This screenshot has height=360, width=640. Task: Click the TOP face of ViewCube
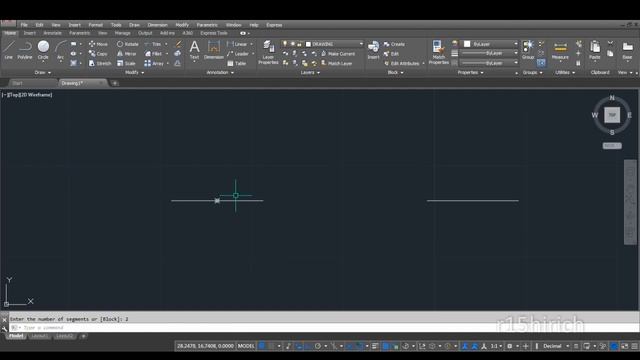[612, 115]
